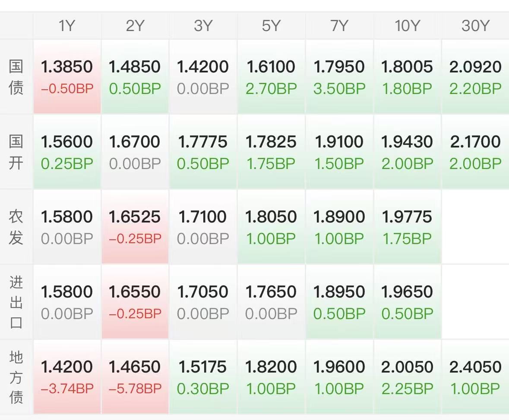
Task: Open the 国债 row label
Action: click(16, 77)
